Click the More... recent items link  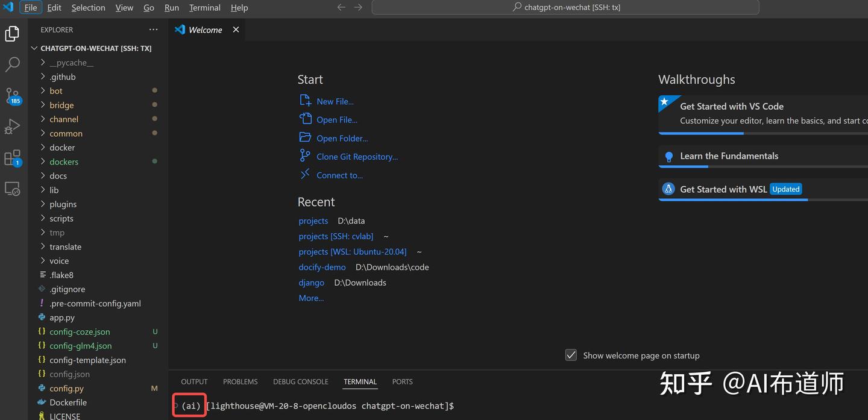[311, 298]
